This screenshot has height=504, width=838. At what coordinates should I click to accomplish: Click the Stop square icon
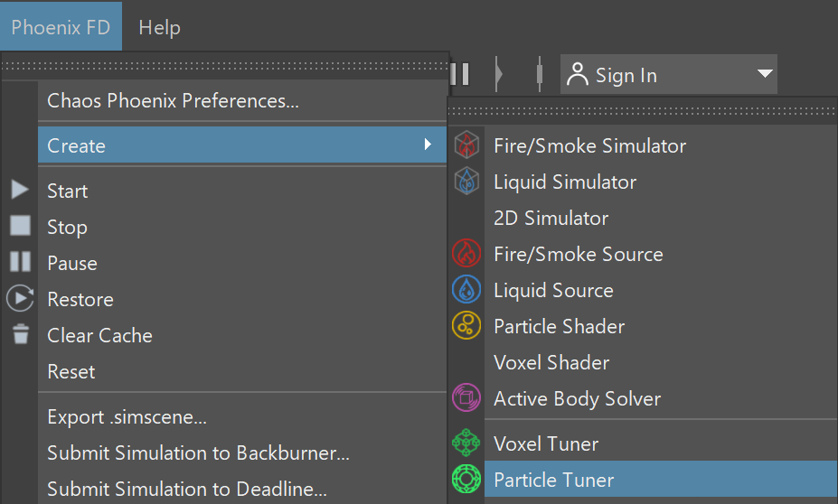click(x=20, y=225)
